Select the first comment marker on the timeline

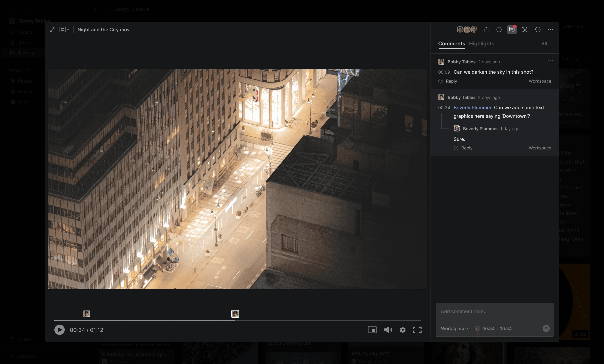tap(86, 314)
